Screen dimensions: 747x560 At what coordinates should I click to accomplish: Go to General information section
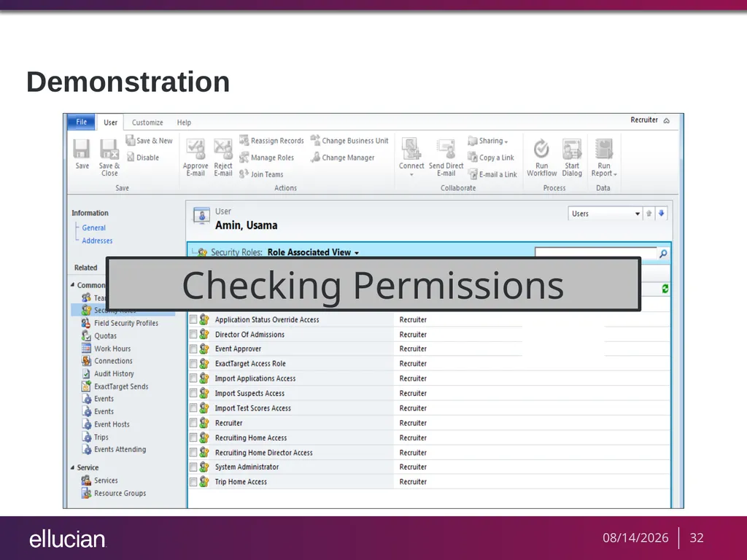pyautogui.click(x=94, y=227)
